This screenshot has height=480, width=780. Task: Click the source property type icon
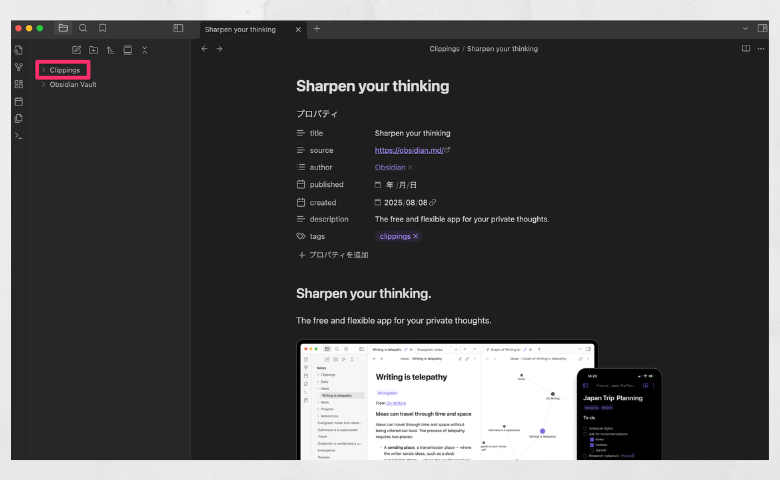tap(300, 150)
